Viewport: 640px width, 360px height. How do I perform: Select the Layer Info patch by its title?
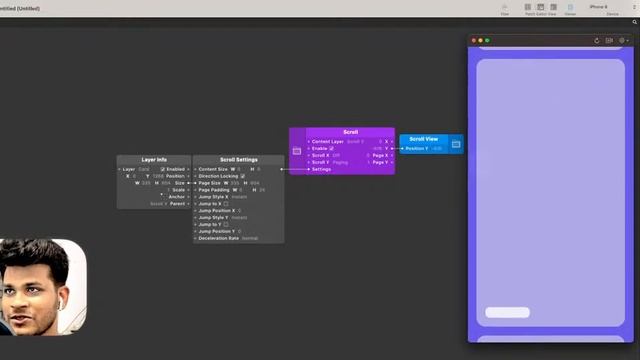click(154, 160)
